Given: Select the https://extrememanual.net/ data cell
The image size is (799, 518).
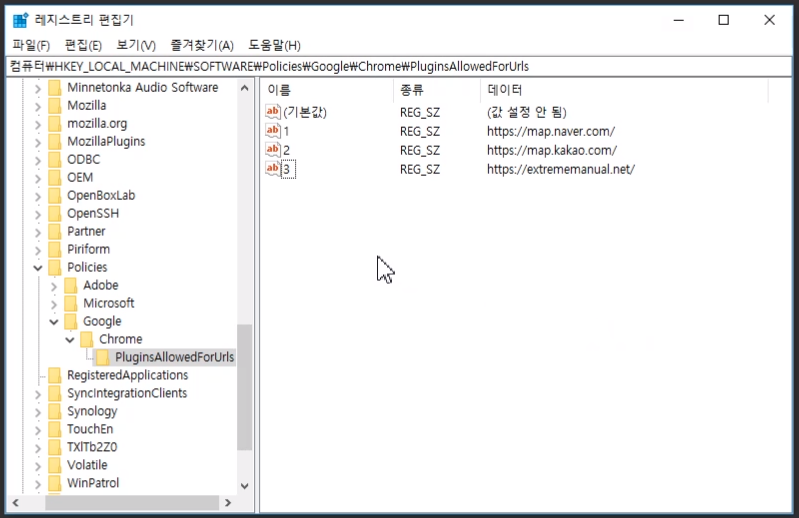Looking at the screenshot, I should click(x=561, y=169).
